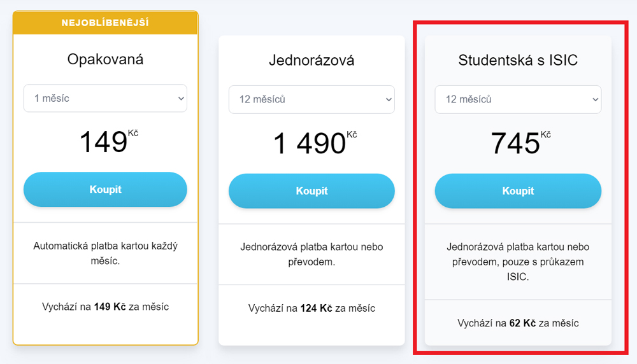This screenshot has height=364, width=637.
Task: Click the "Vychází na 149 Kč" line
Action: click(105, 307)
